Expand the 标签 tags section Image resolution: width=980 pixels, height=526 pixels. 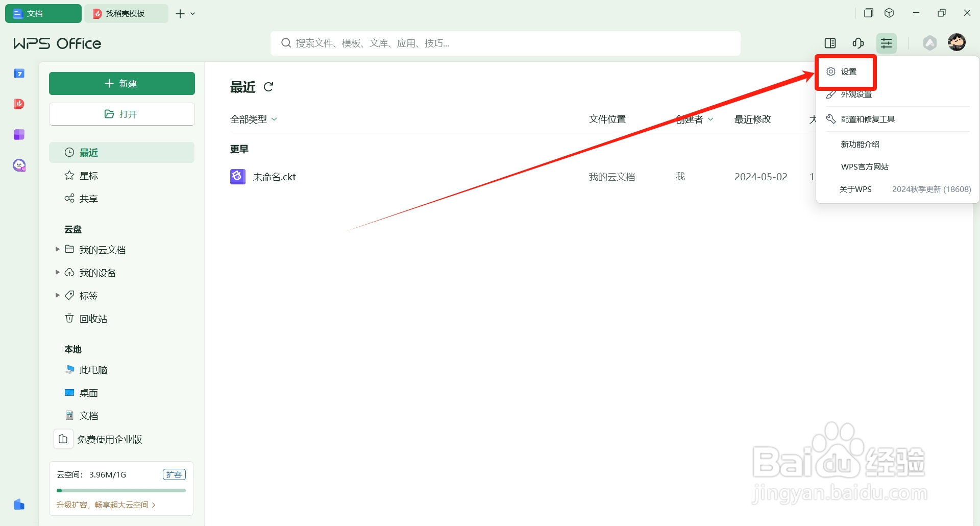click(57, 295)
